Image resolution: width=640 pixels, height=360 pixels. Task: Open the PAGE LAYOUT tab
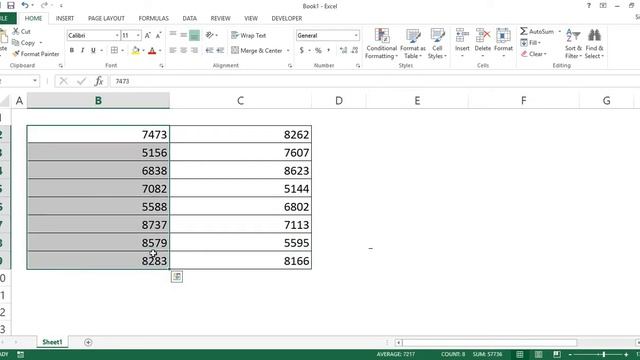point(106,18)
